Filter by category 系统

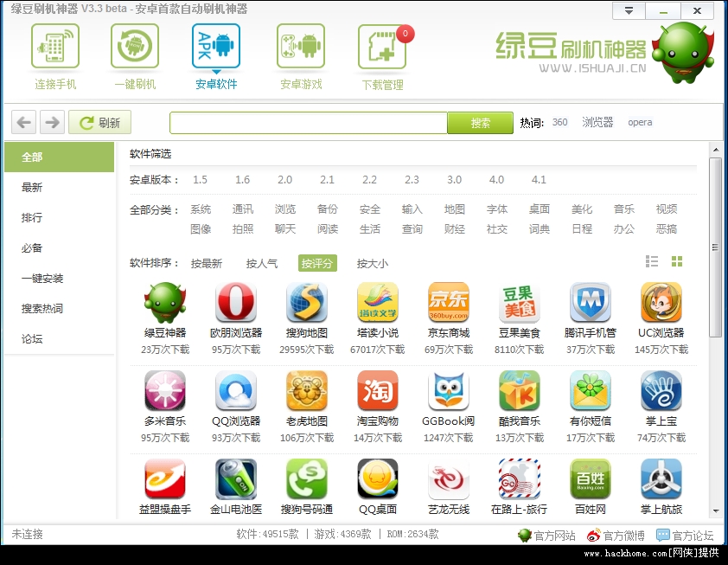pos(201,209)
